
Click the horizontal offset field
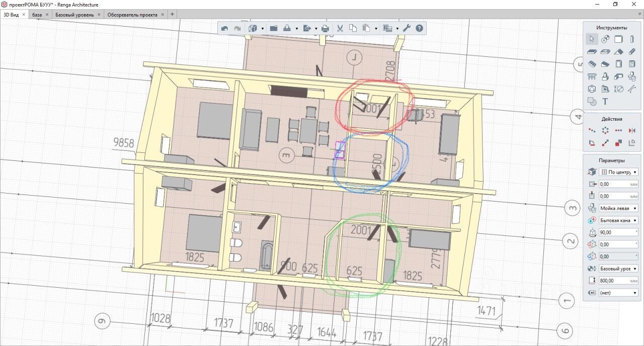[x=619, y=184]
